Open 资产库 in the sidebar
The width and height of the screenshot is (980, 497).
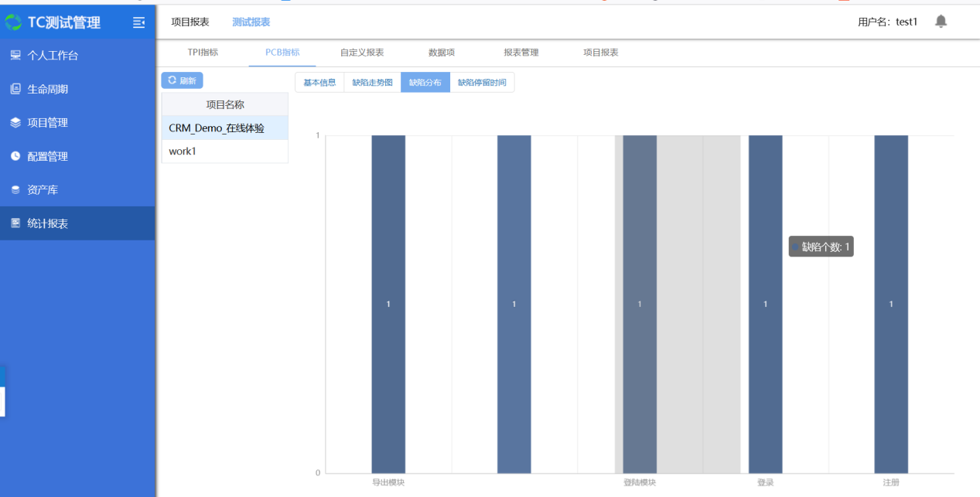point(43,190)
